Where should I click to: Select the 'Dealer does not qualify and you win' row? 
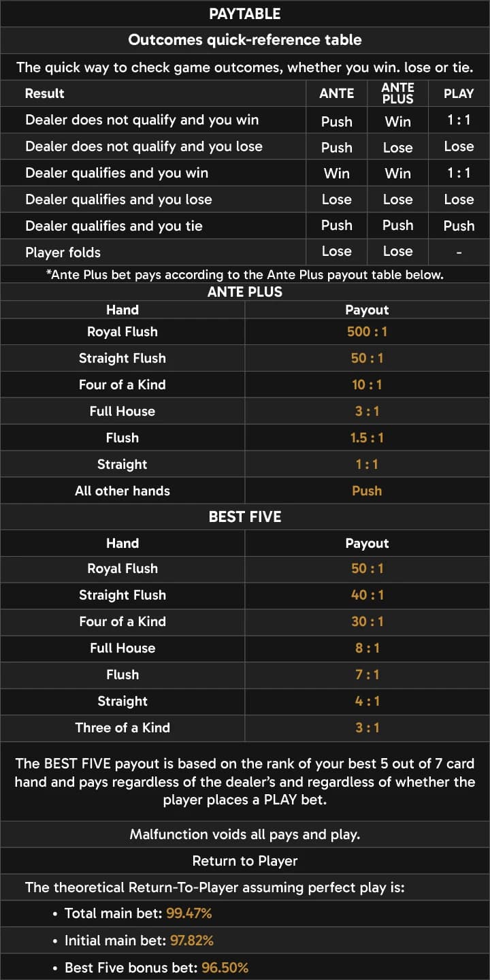point(245,120)
